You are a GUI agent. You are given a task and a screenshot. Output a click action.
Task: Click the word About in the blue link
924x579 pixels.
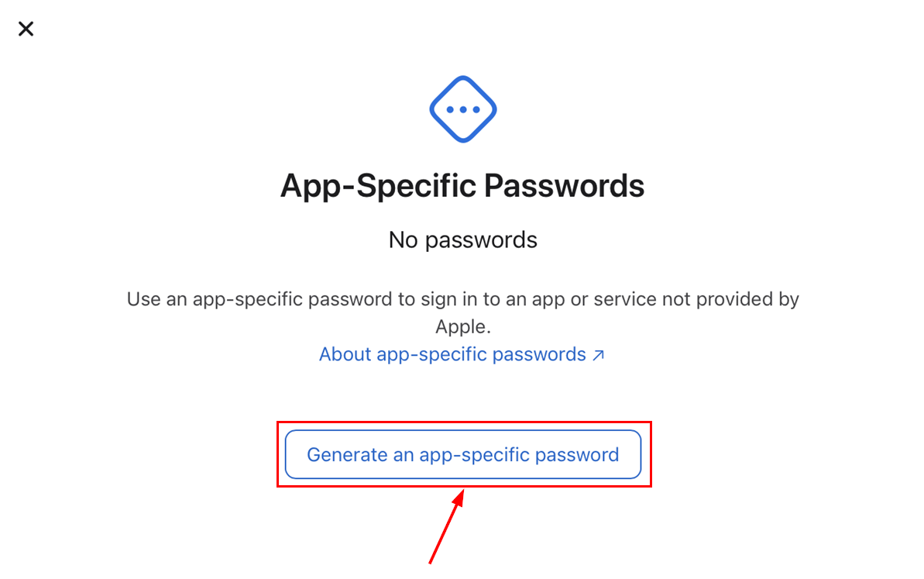(345, 354)
